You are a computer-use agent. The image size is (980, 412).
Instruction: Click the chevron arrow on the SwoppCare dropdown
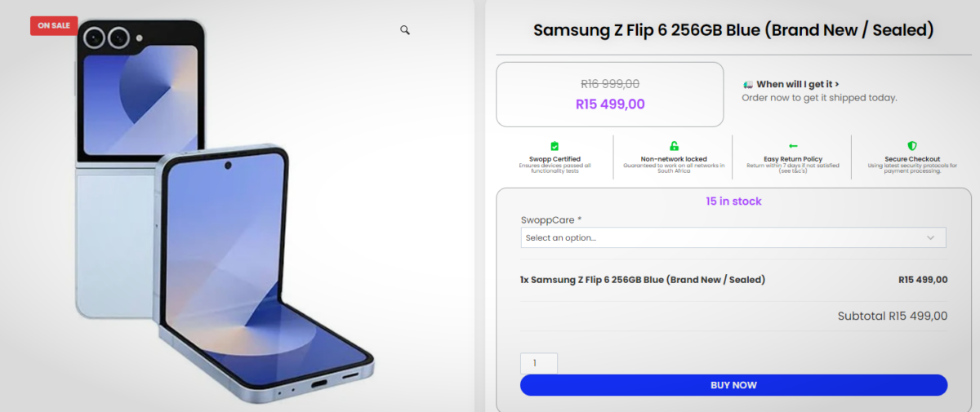(930, 237)
